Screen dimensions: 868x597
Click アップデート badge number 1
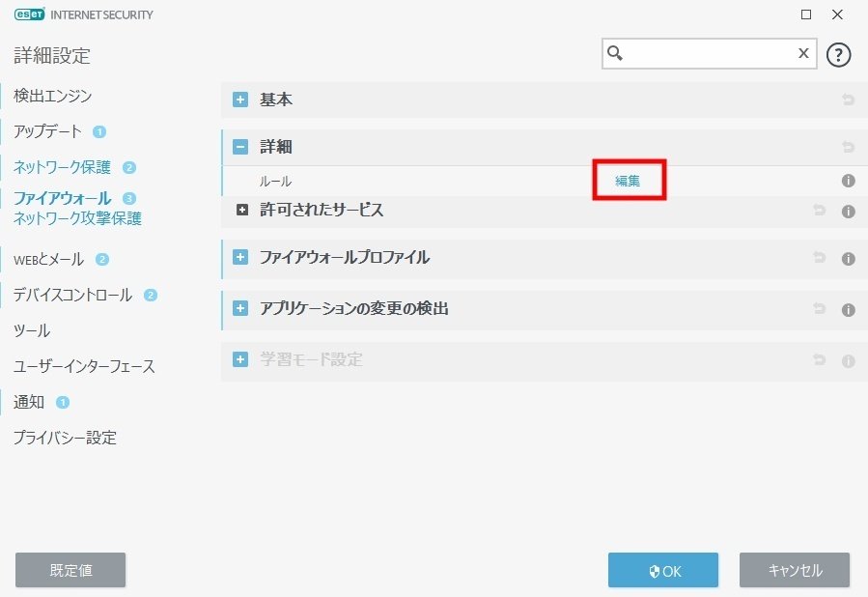pos(99,131)
